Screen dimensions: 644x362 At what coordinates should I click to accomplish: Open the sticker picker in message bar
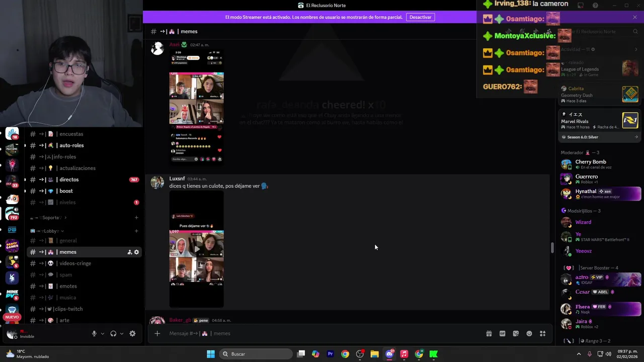516,333
